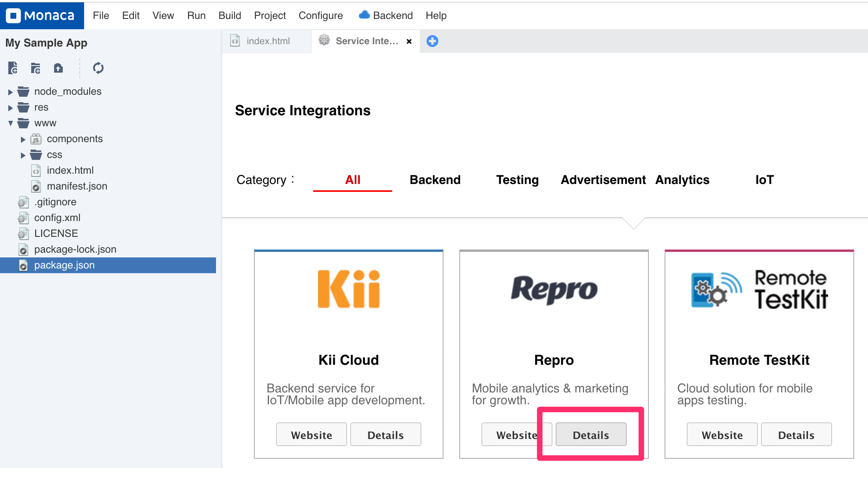Select package.json in the file tree
Viewport: 868px width, 484px height.
[108, 265]
